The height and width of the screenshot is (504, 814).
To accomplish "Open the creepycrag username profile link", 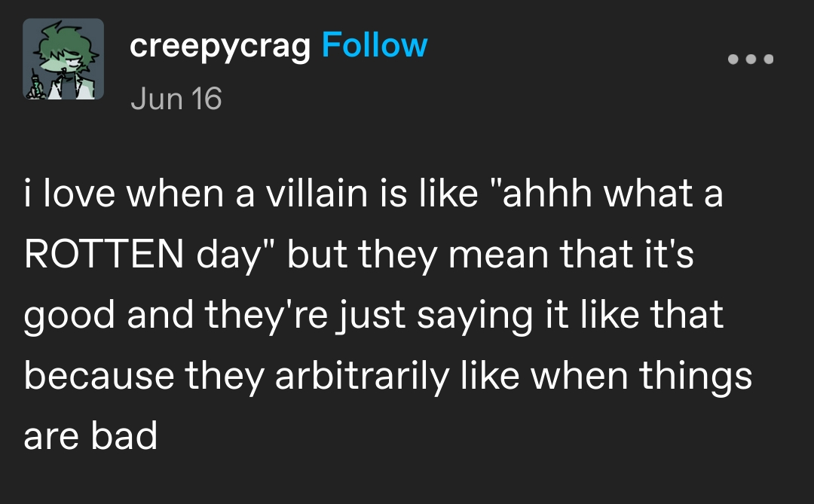I will click(x=220, y=46).
